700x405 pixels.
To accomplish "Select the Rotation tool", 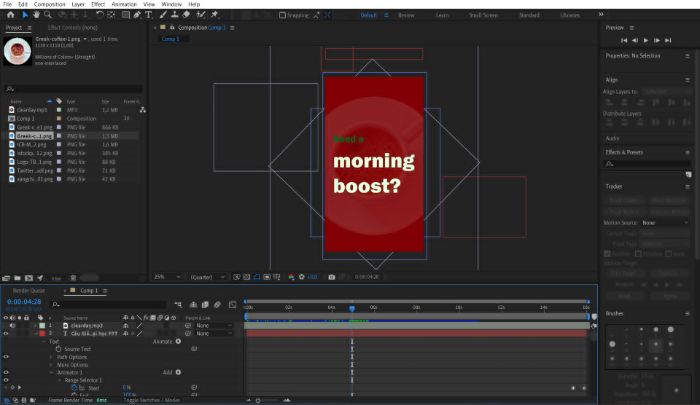I will pyautogui.click(x=100, y=15).
